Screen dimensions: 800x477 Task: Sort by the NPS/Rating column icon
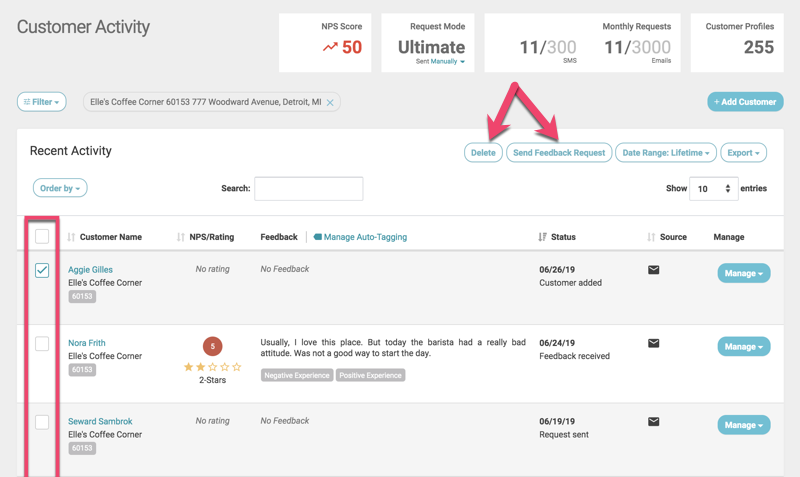pos(181,237)
